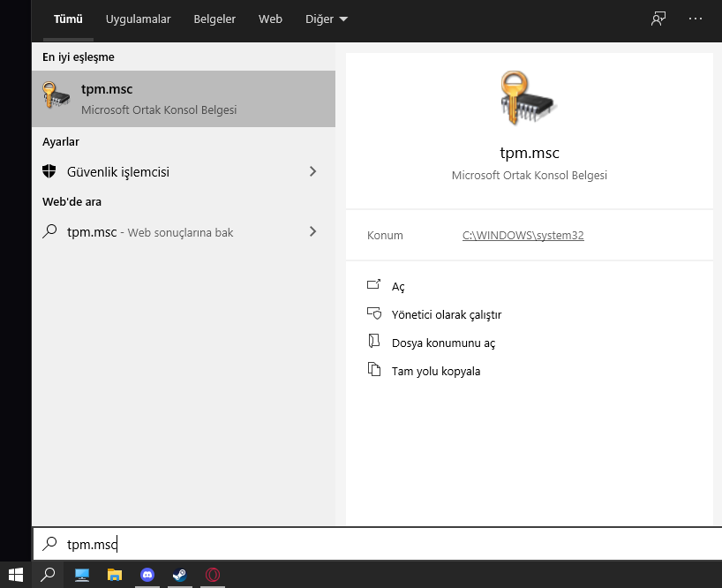
Task: Click the file location folder icon
Action: coord(374,341)
